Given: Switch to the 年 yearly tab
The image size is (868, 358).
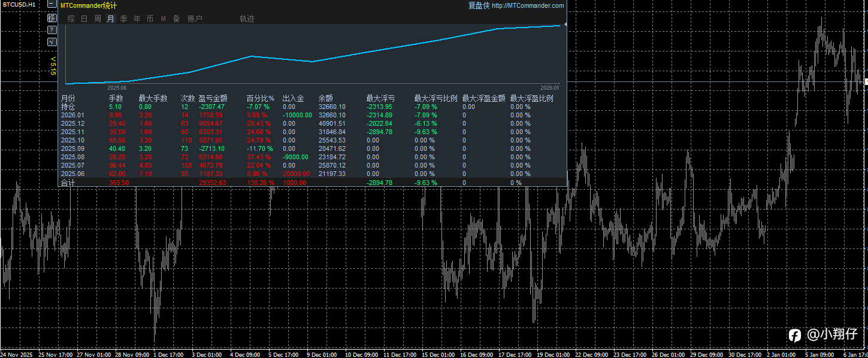Looking at the screenshot, I should [137, 19].
